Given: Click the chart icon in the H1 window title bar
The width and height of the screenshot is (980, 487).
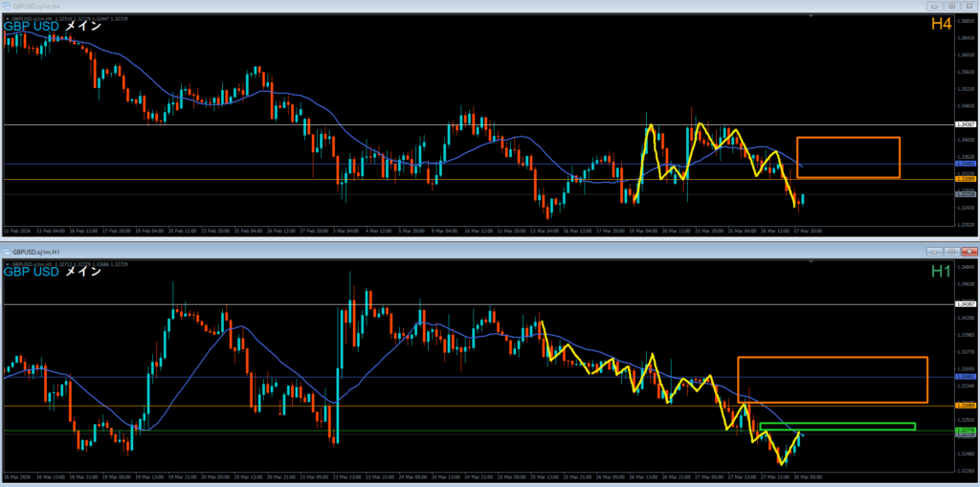Looking at the screenshot, I should click(x=7, y=252).
